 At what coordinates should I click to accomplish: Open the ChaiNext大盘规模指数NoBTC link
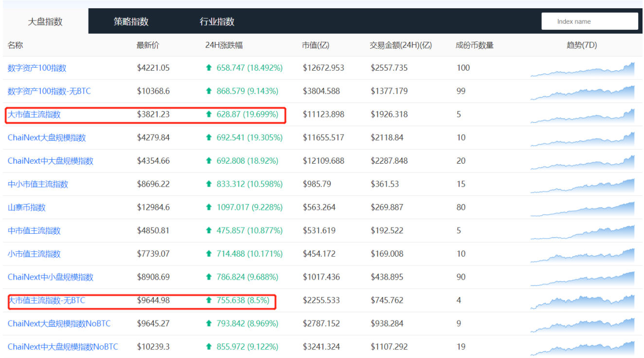[59, 323]
